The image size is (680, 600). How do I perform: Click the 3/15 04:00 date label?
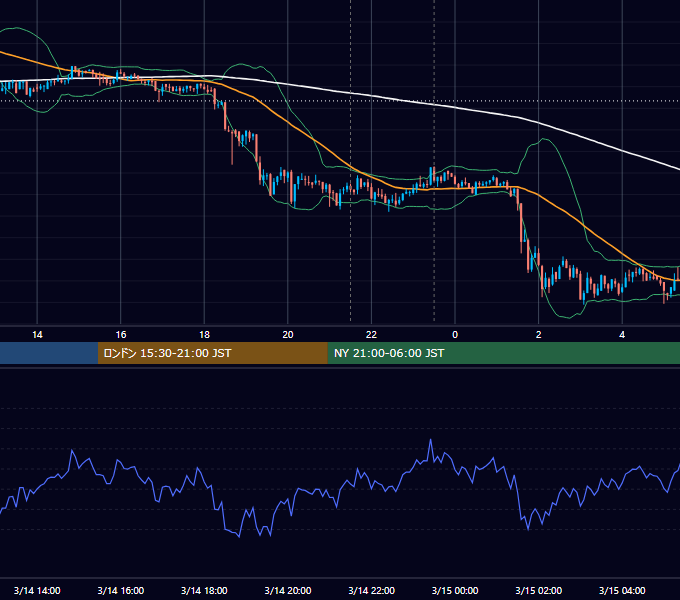622,590
